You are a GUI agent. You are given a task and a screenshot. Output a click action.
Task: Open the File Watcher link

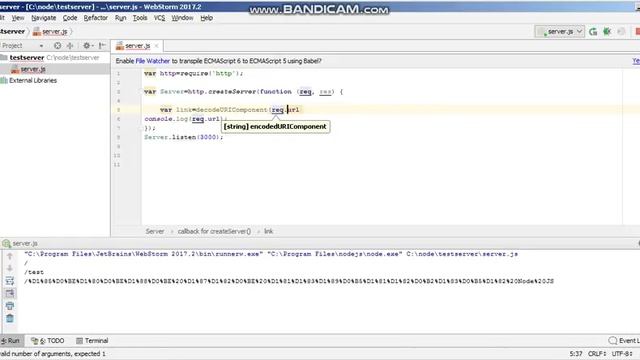pos(152,61)
